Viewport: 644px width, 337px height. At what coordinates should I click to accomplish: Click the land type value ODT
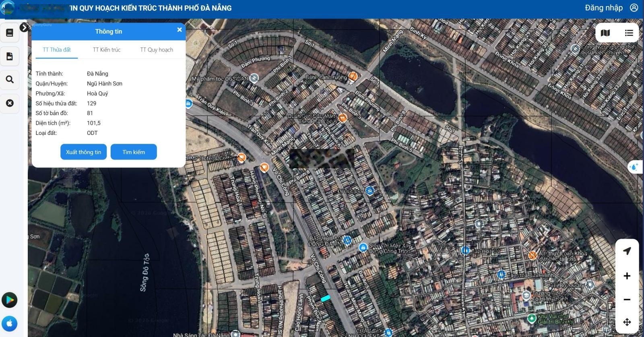pyautogui.click(x=92, y=133)
